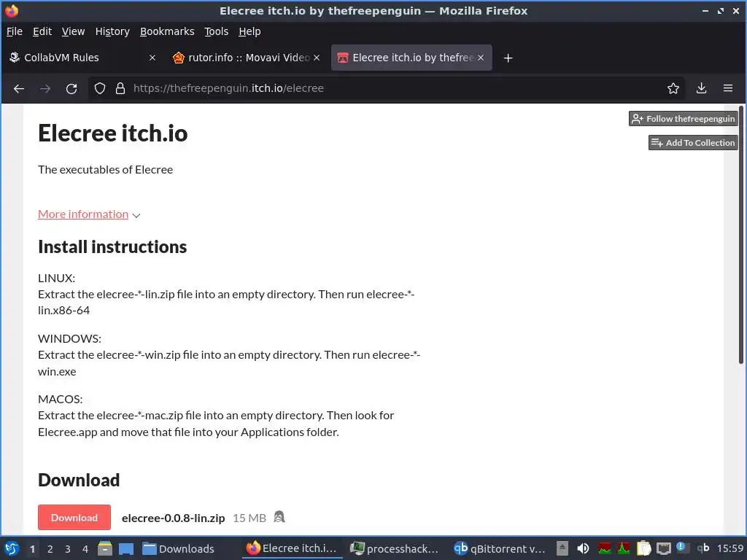Close the Elecree itch.io tab
Image resolution: width=747 pixels, height=560 pixels.
coord(481,58)
